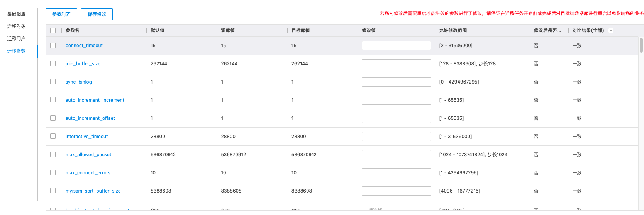Click the vertical scrollbar thumb of table
Viewport: 644px width, 215px height.
tap(641, 45)
